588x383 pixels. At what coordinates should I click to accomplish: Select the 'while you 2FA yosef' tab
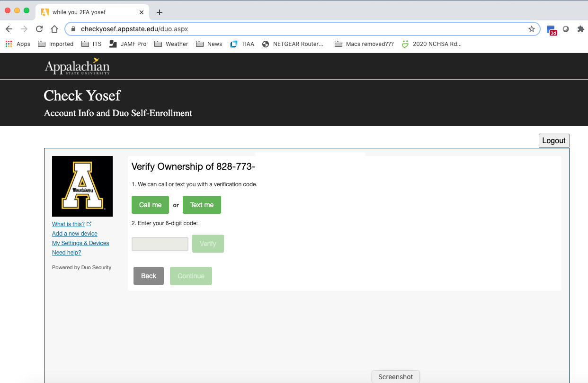[92, 12]
